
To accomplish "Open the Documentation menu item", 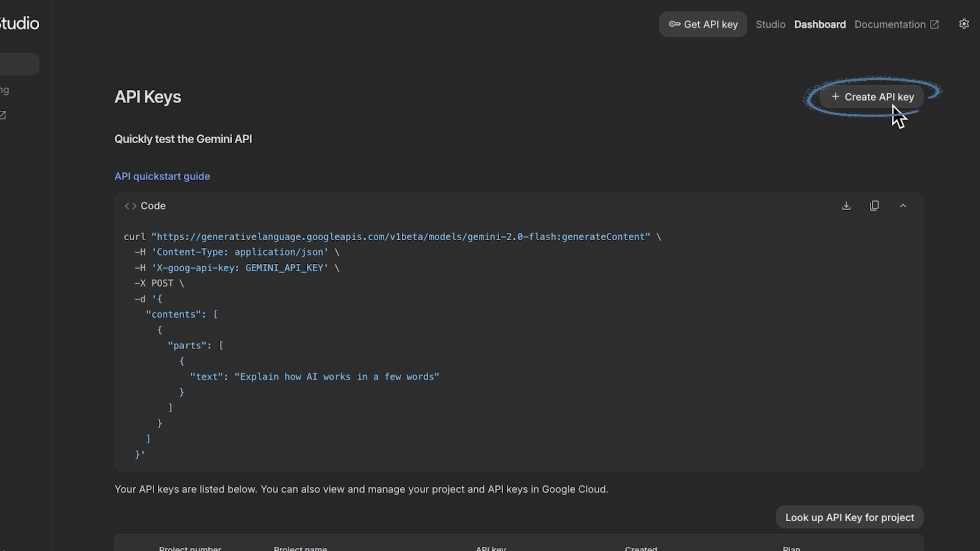I will click(x=890, y=24).
